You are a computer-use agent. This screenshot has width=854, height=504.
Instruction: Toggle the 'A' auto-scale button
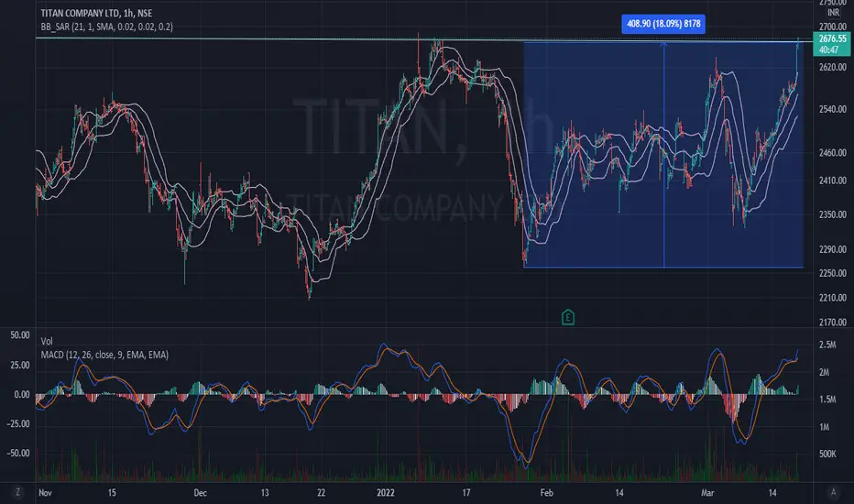(833, 492)
